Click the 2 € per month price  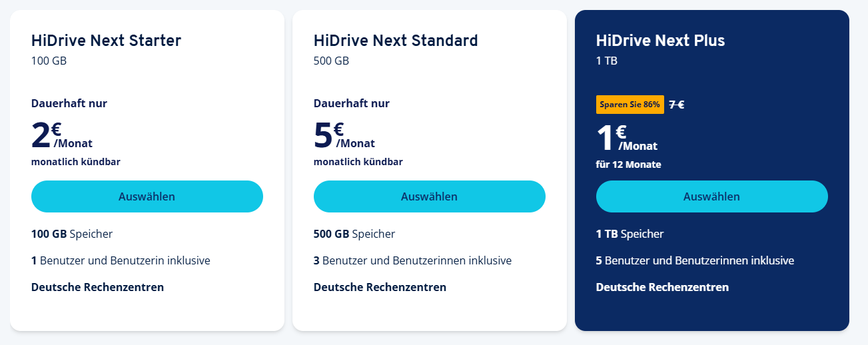click(x=62, y=135)
